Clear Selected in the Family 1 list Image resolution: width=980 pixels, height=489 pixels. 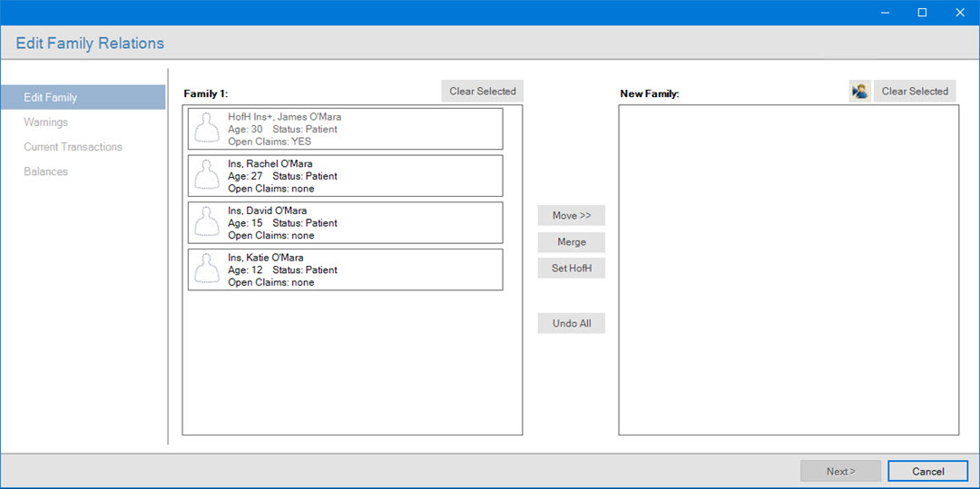[482, 92]
